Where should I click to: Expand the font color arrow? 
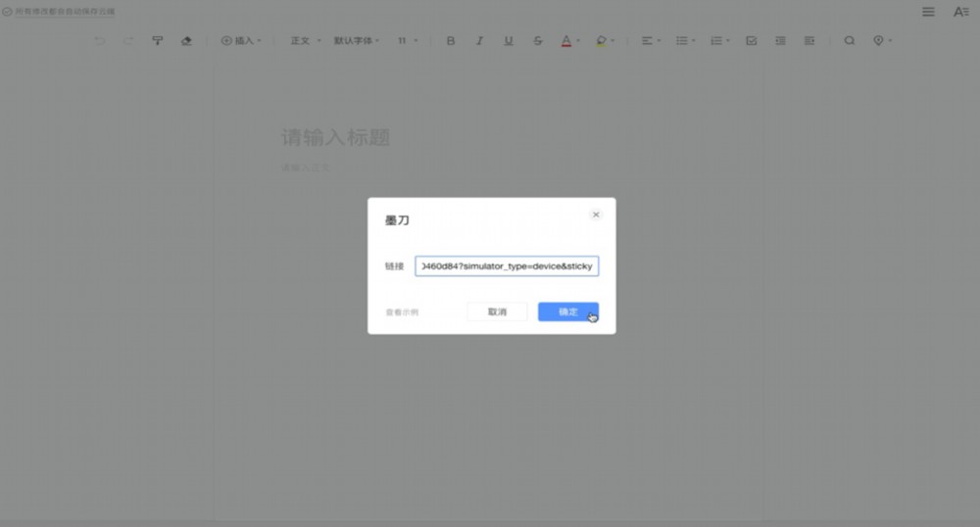point(578,40)
